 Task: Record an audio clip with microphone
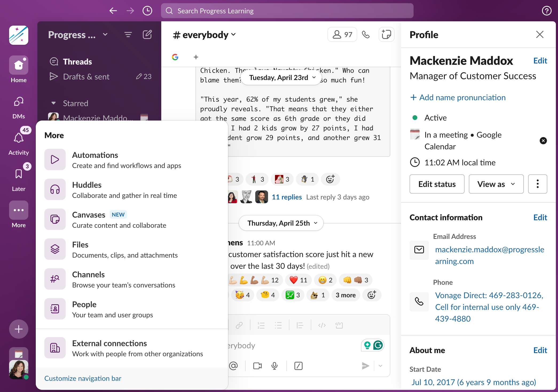pos(274,366)
